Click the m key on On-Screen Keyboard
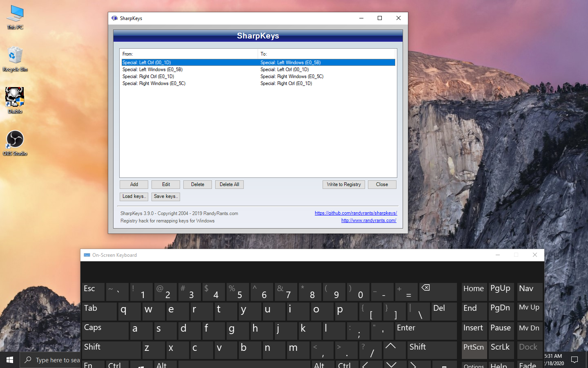 pyautogui.click(x=298, y=350)
